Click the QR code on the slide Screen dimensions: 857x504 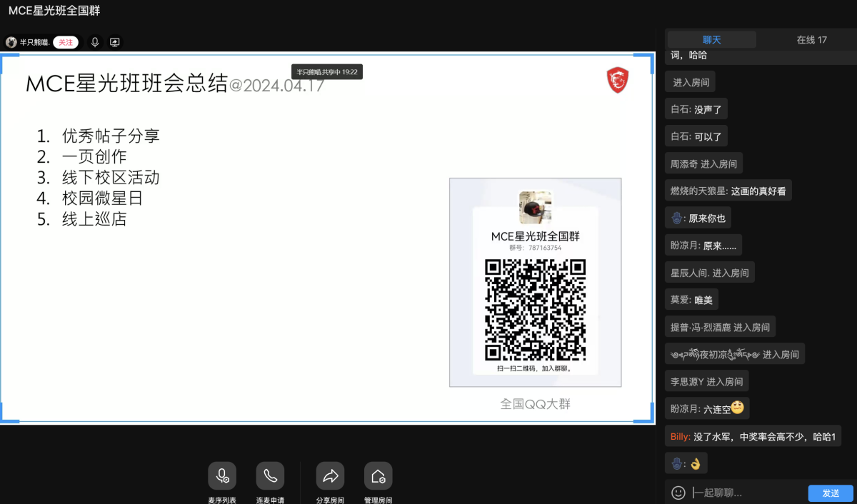536,310
